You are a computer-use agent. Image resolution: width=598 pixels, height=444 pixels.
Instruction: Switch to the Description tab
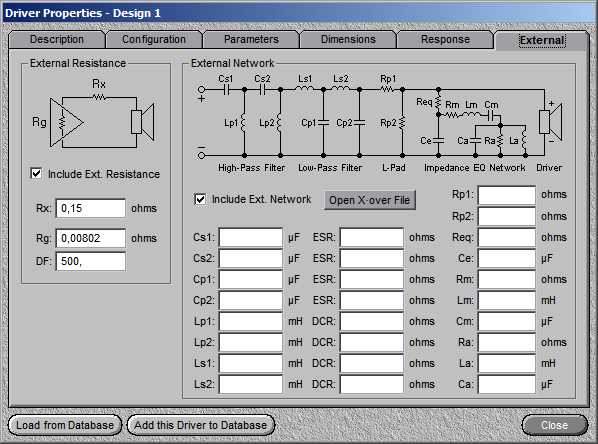(x=57, y=39)
